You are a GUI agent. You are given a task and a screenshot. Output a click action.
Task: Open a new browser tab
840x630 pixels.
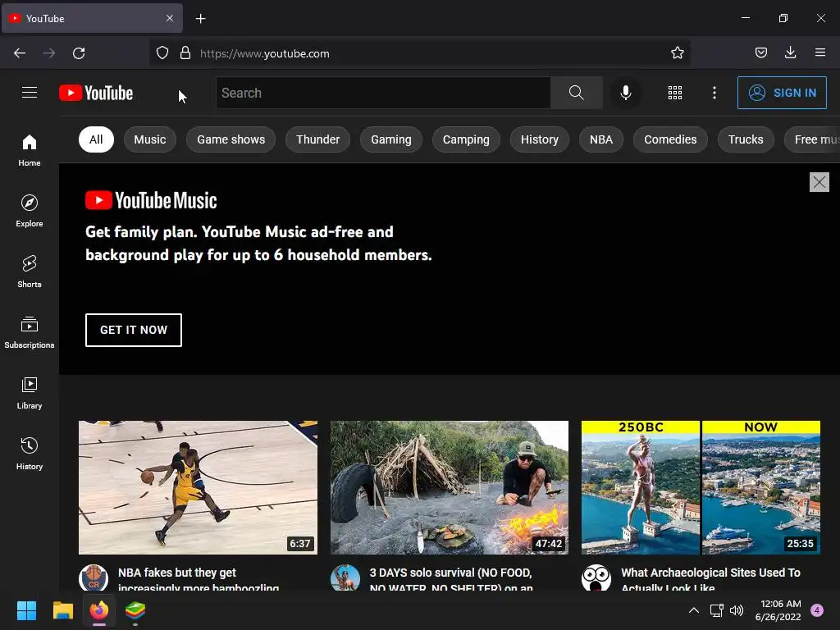pos(200,19)
